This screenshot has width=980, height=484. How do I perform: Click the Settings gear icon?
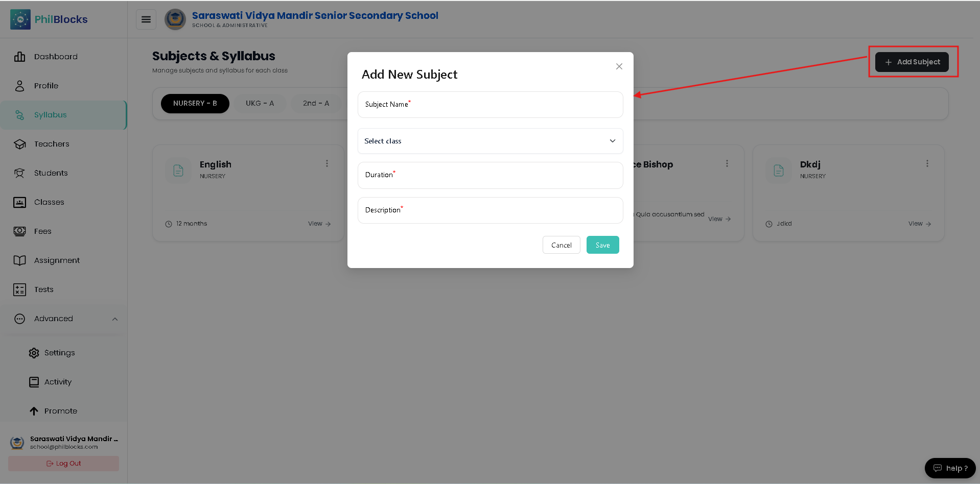pos(34,353)
